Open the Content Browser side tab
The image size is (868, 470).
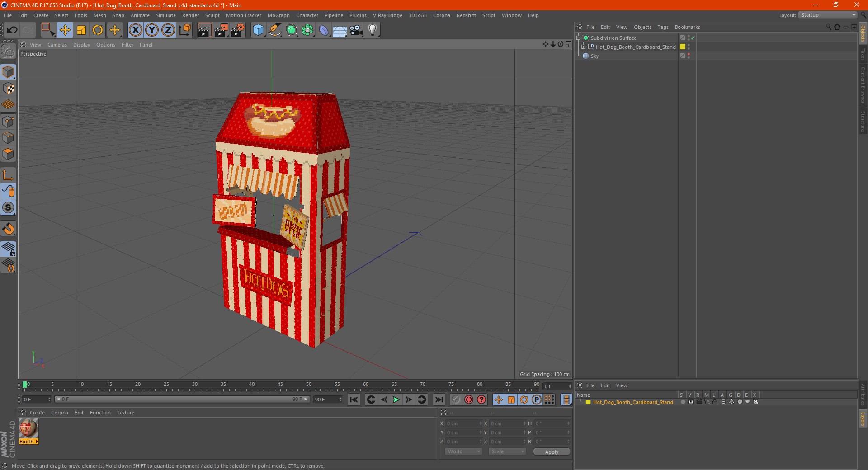(863, 85)
